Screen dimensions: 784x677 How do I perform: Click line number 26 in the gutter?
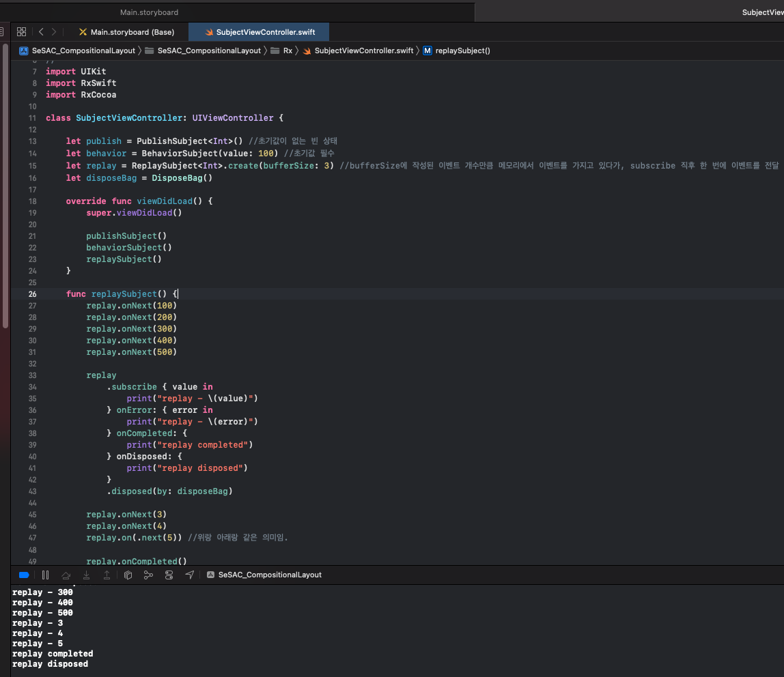(x=33, y=294)
